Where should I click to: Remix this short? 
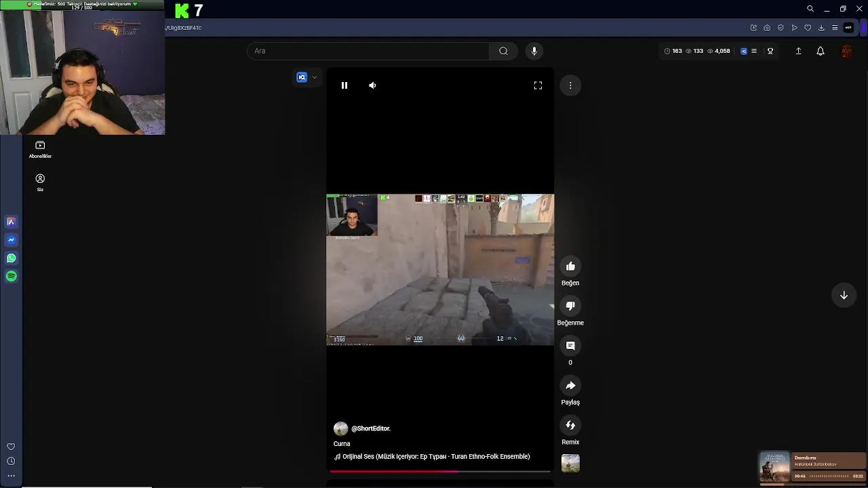coord(570,426)
